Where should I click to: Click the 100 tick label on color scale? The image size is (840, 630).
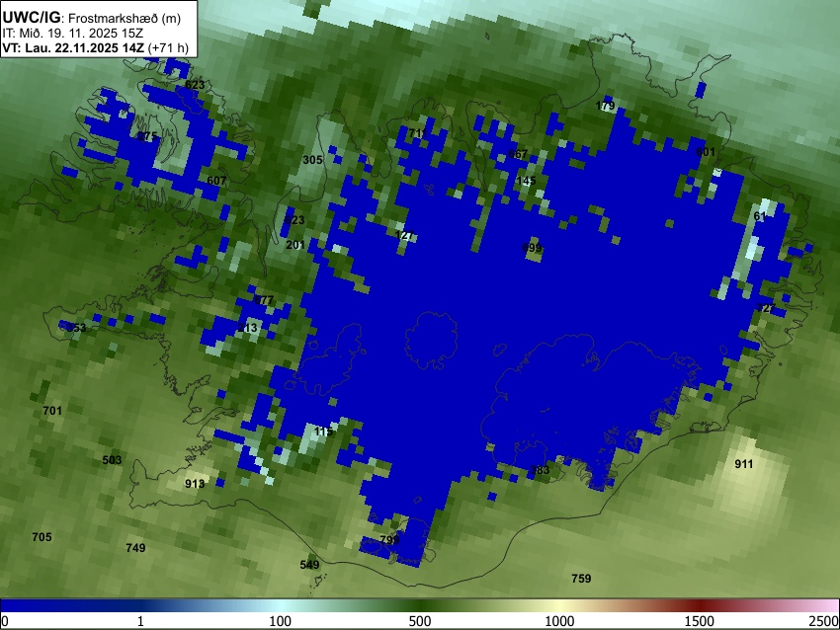click(x=280, y=621)
